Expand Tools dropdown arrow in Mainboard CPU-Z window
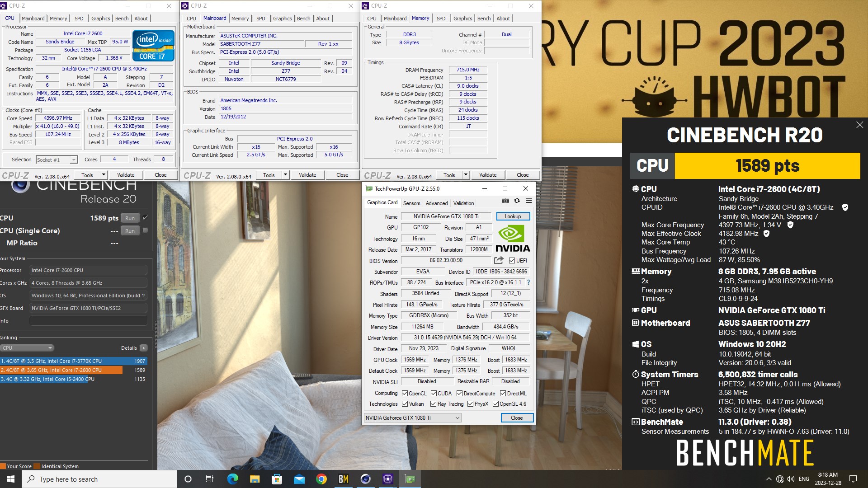The width and height of the screenshot is (868, 488). pyautogui.click(x=285, y=175)
